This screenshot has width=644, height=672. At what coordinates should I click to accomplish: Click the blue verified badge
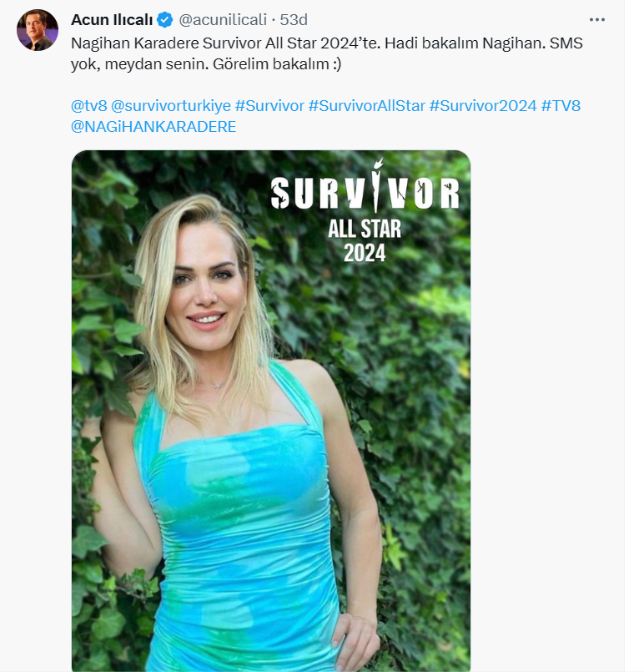165,20
